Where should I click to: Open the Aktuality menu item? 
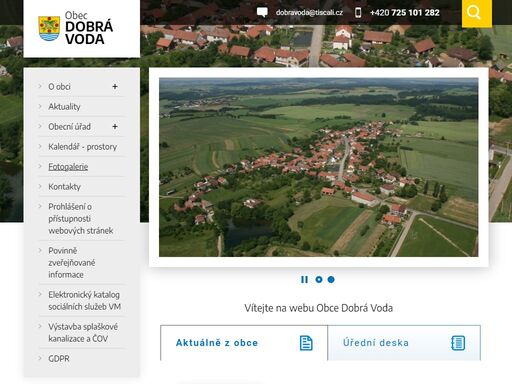(64, 107)
